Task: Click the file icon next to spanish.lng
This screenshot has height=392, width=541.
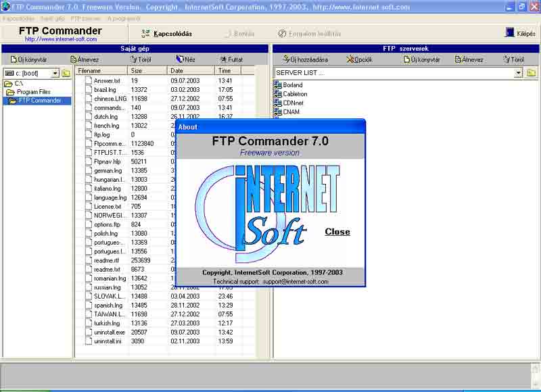Action: (89, 305)
